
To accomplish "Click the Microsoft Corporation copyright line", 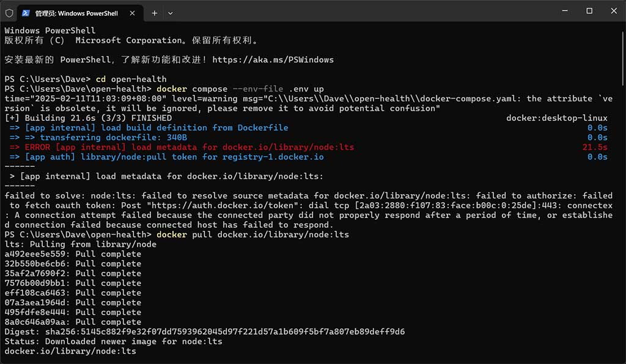I will (132, 40).
